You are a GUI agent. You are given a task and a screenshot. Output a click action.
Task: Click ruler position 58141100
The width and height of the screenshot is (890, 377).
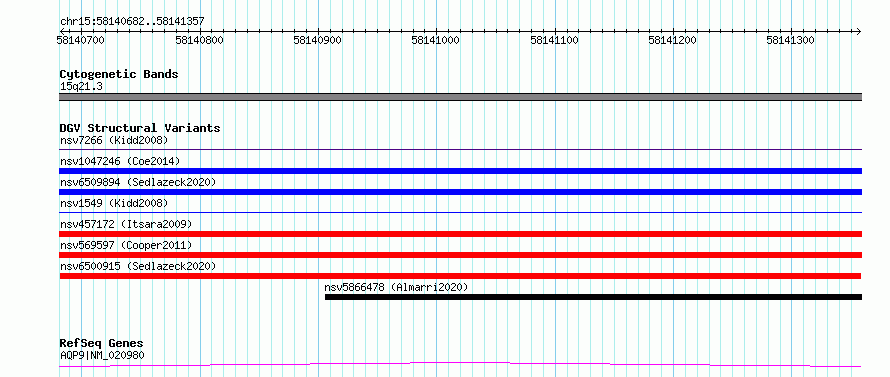coord(554,40)
